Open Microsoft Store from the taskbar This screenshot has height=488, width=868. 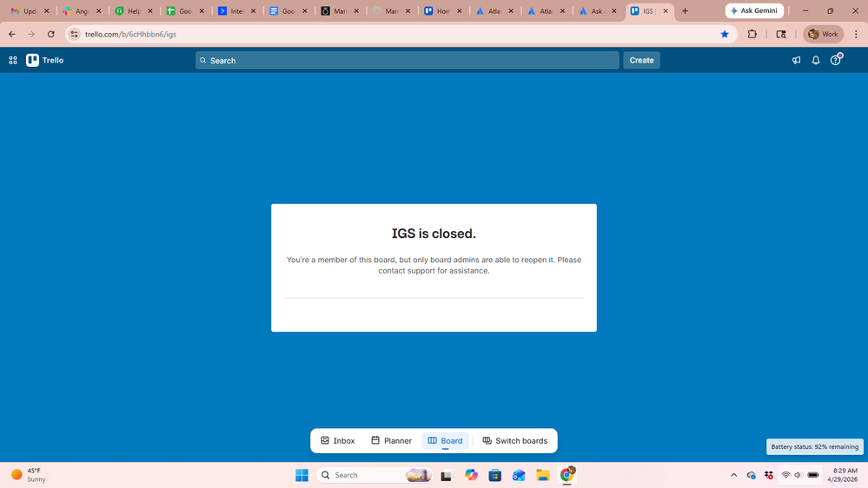[x=495, y=475]
